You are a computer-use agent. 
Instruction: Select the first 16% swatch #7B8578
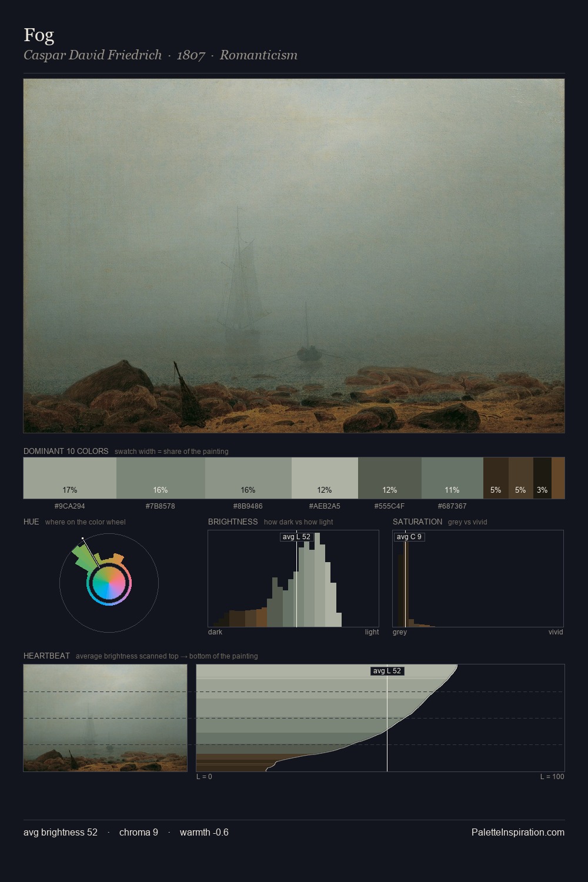coord(161,478)
